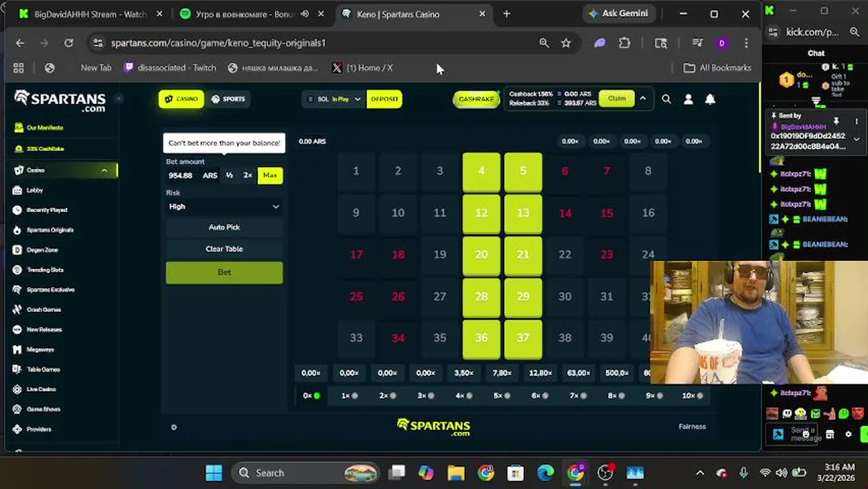Open keno game settings gear

point(174,427)
